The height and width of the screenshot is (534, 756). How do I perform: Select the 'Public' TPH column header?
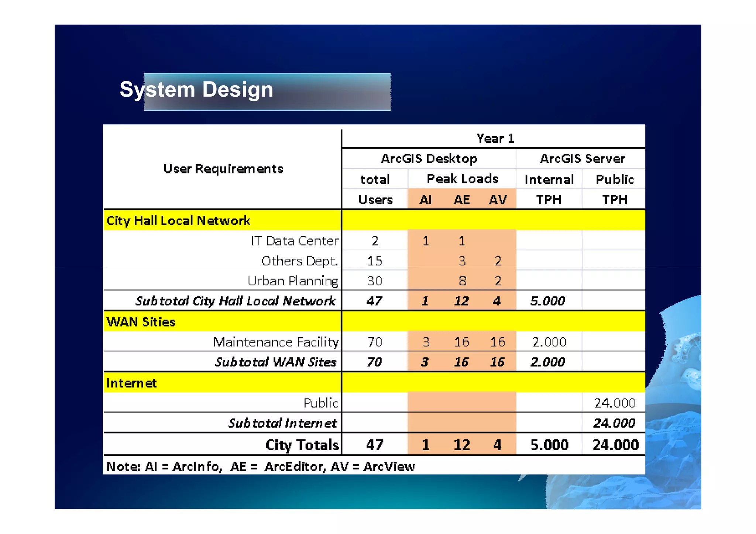[x=615, y=179]
